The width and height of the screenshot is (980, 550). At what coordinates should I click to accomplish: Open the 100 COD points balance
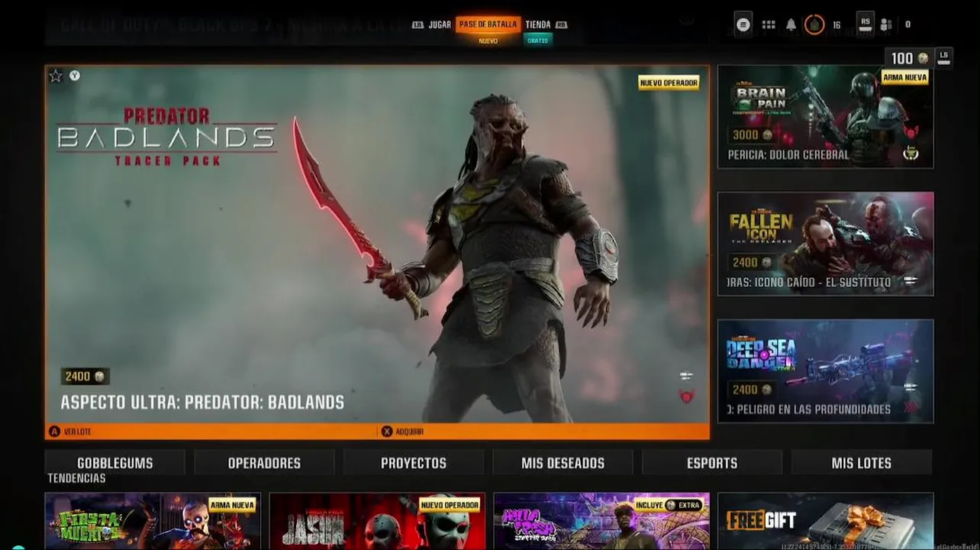click(x=910, y=58)
